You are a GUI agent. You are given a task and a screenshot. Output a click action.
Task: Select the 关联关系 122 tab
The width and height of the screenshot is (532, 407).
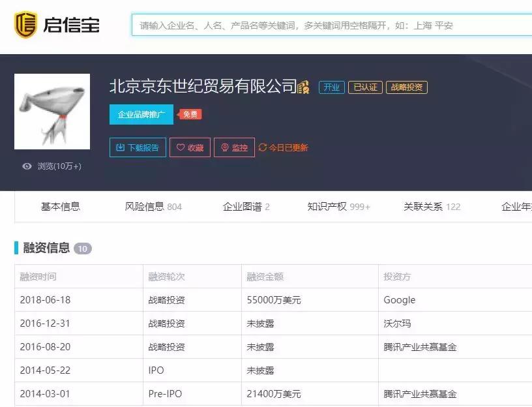[430, 206]
